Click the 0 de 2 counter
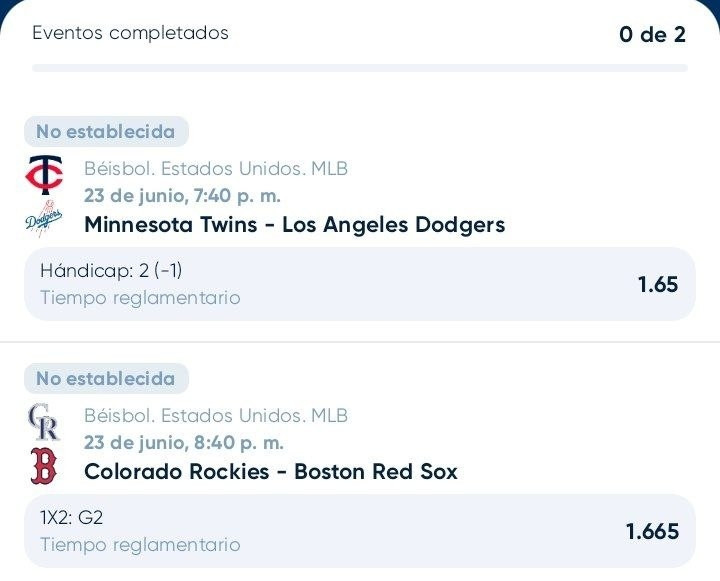Image resolution: width=720 pixels, height=581 pixels. (652, 34)
